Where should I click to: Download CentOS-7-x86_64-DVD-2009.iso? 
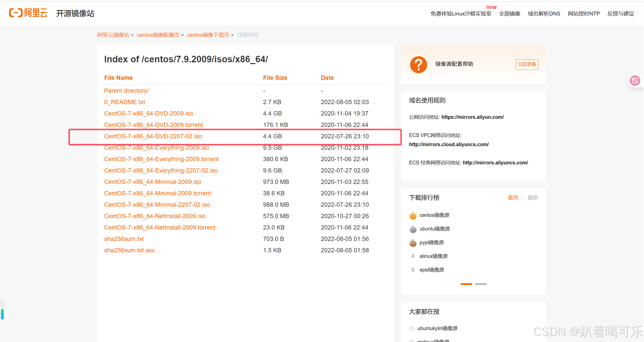pyautogui.click(x=149, y=113)
